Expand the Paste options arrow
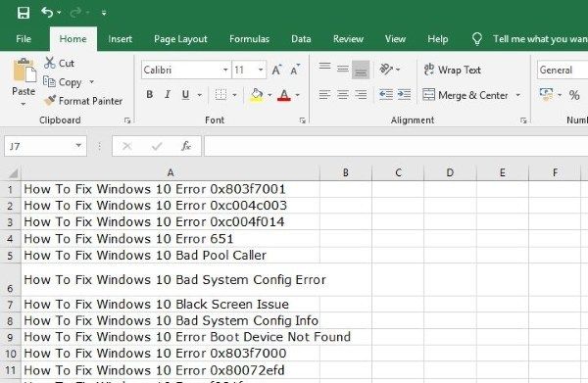Viewport: 588px width, 383px height. (24, 104)
